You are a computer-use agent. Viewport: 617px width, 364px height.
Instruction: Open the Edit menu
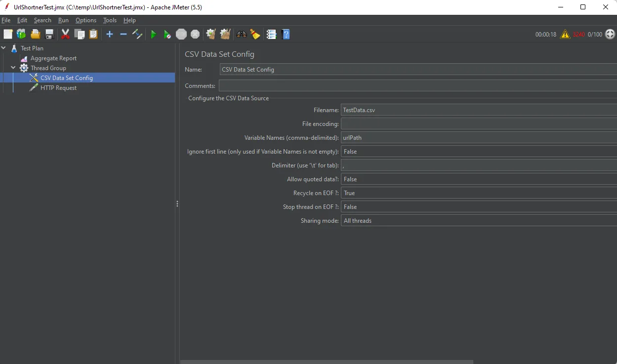click(x=22, y=20)
